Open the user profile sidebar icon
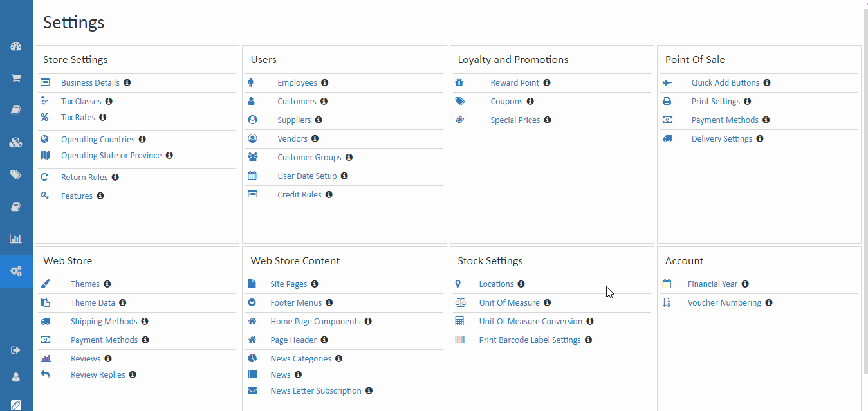This screenshot has width=868, height=411. 16,378
